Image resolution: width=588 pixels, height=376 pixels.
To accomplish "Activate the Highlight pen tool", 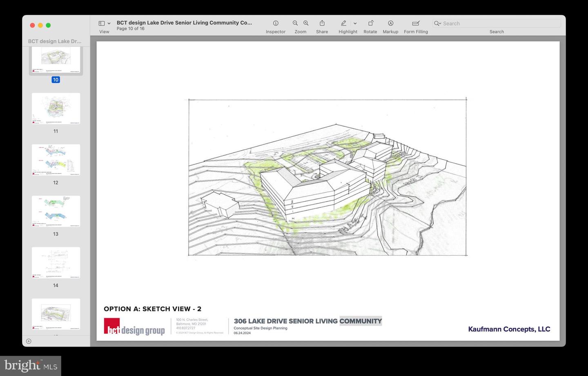I will pyautogui.click(x=344, y=23).
